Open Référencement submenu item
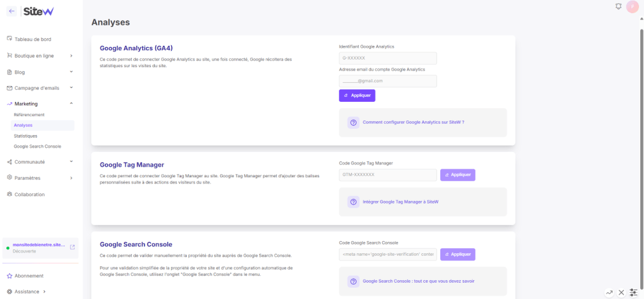 (29, 115)
